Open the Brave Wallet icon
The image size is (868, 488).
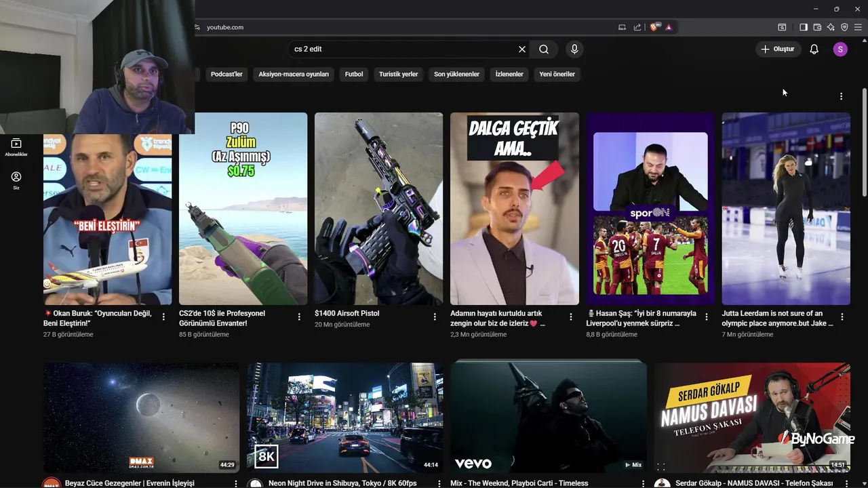817,27
